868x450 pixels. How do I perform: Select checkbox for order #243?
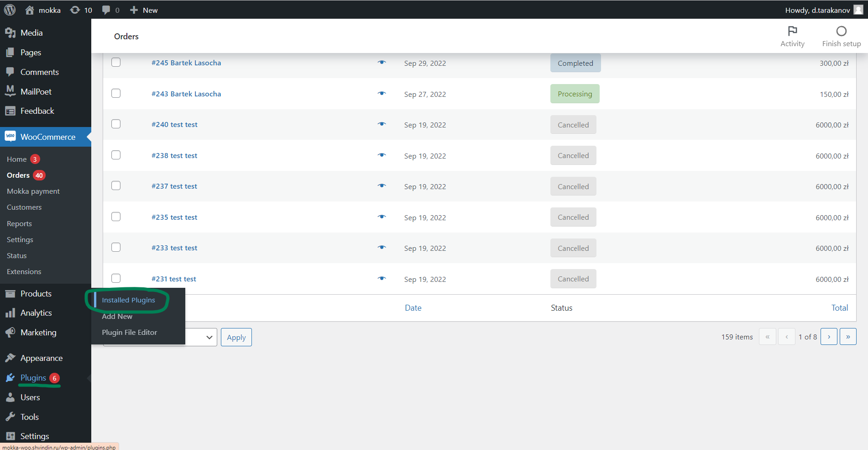click(x=116, y=93)
